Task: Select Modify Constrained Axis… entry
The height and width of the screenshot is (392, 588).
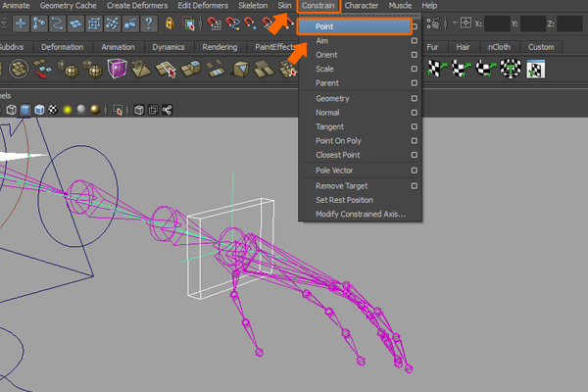Action: [361, 214]
